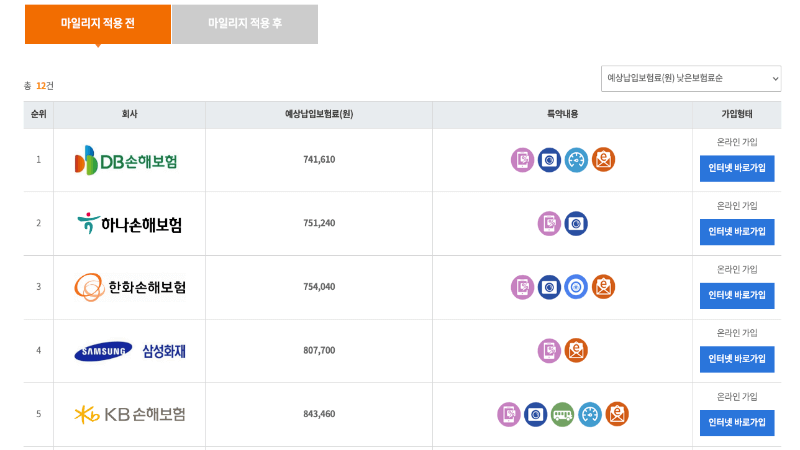
Task: Switch to the 마일리지 적용 후 tab
Action: [245, 24]
